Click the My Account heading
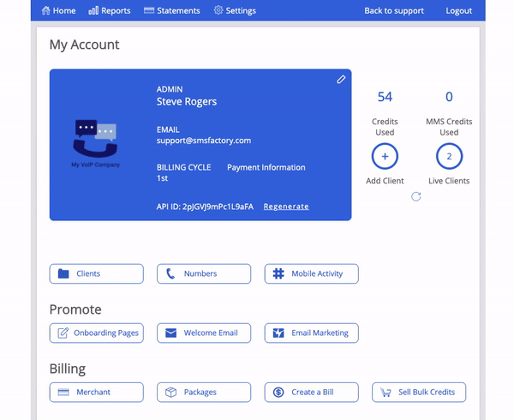This screenshot has height=420, width=514. point(84,45)
